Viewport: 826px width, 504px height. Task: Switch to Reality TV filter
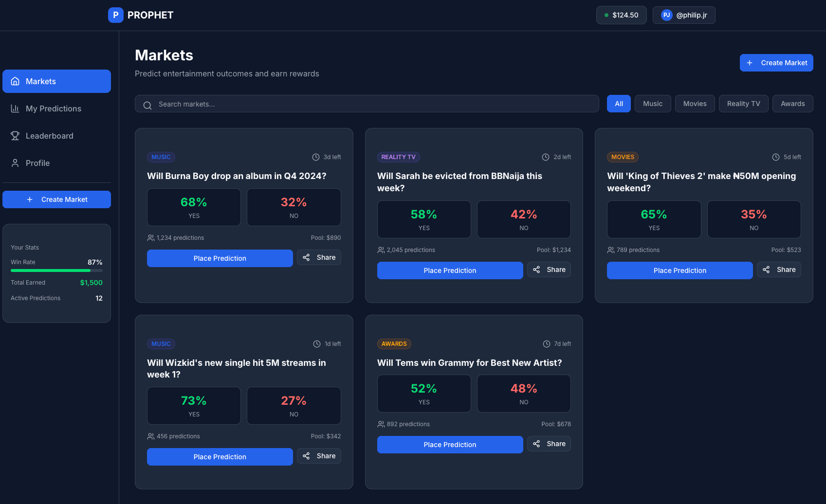743,104
